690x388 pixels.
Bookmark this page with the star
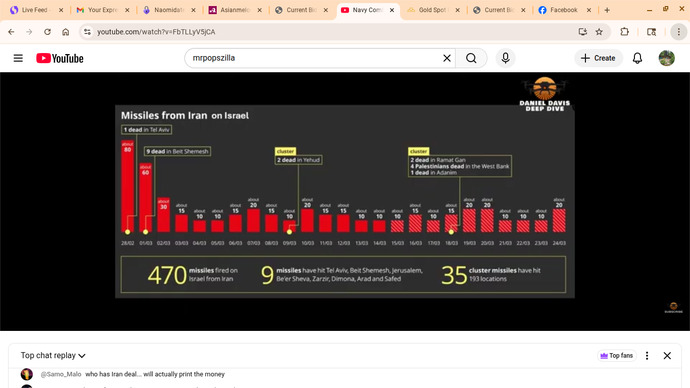[x=599, y=32]
